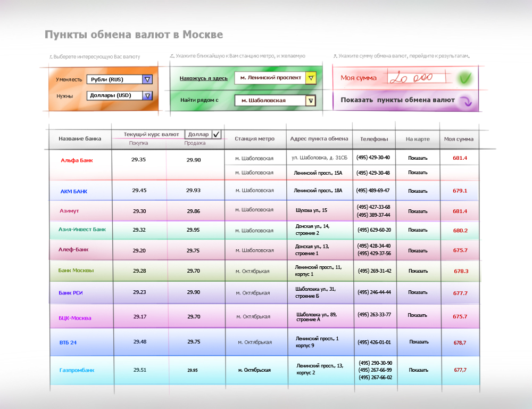532x409 pixels.
Task: Open the м. Ленинский проспект metro dropdown
Action: coord(311,78)
